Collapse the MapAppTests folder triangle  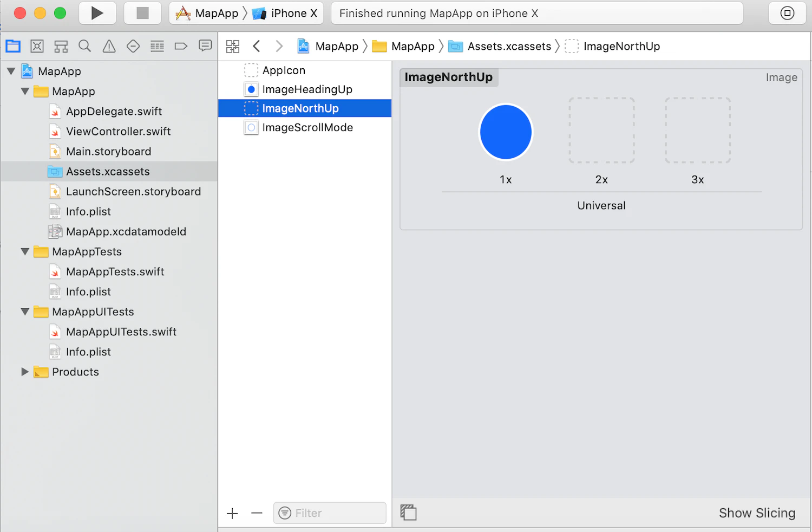(x=25, y=251)
